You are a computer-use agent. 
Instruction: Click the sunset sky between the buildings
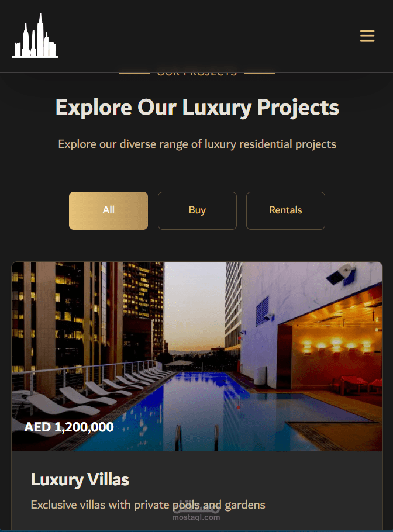pos(194,305)
